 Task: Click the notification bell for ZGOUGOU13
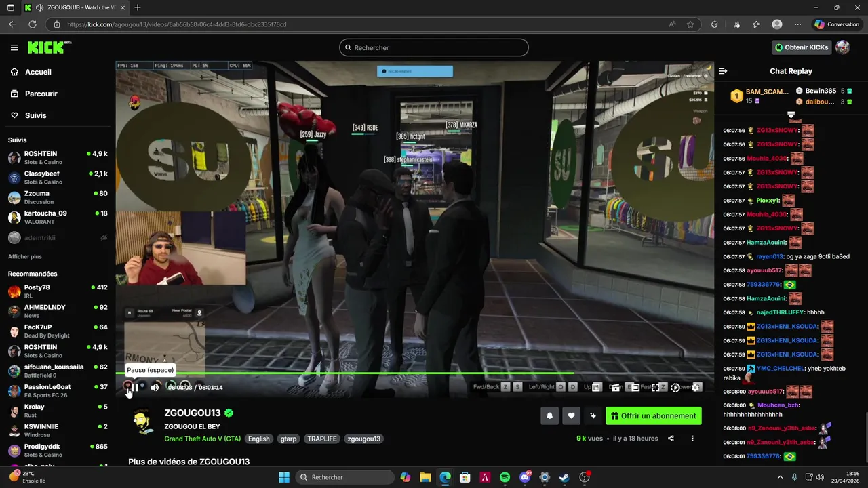tap(550, 416)
